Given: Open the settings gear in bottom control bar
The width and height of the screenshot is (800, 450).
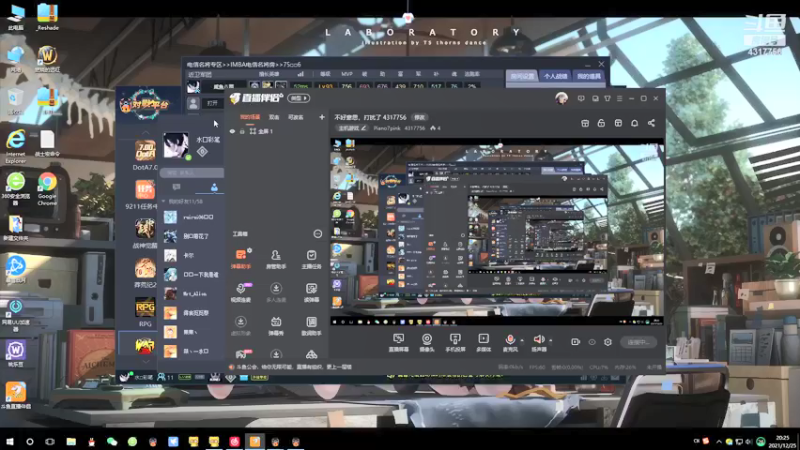Looking at the screenshot, I should (608, 342).
